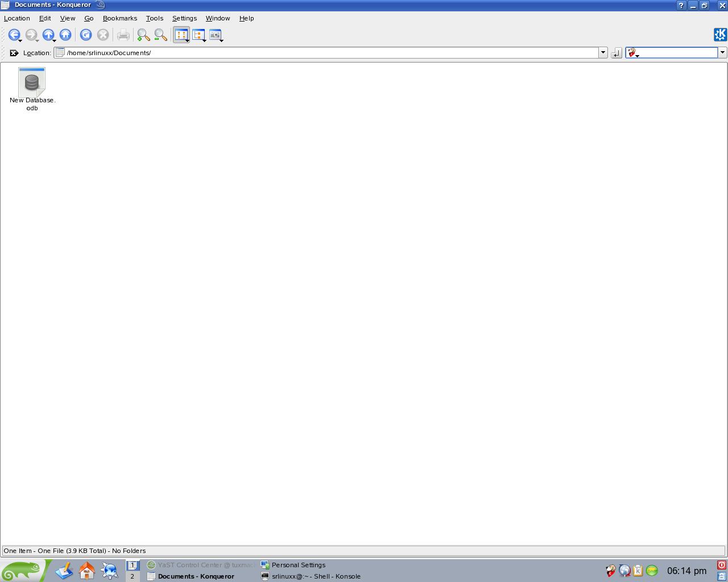Click the green SUSE updater tray icon
The image size is (728, 582).
(x=652, y=571)
